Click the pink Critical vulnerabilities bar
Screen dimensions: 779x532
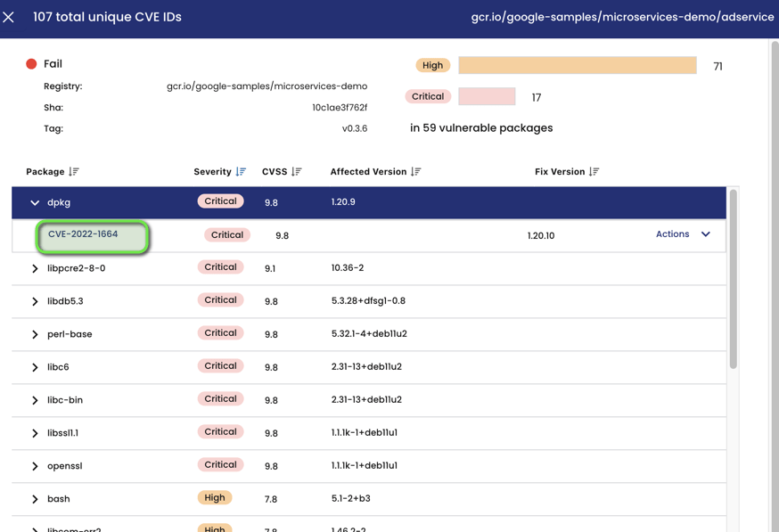pyautogui.click(x=487, y=96)
